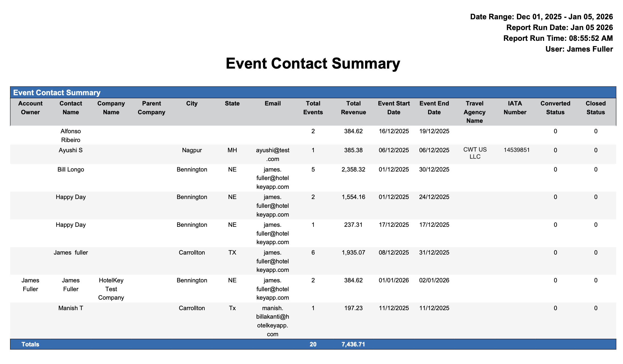Select the CWT US LLC agency cell
The height and width of the screenshot is (364, 623).
(475, 153)
